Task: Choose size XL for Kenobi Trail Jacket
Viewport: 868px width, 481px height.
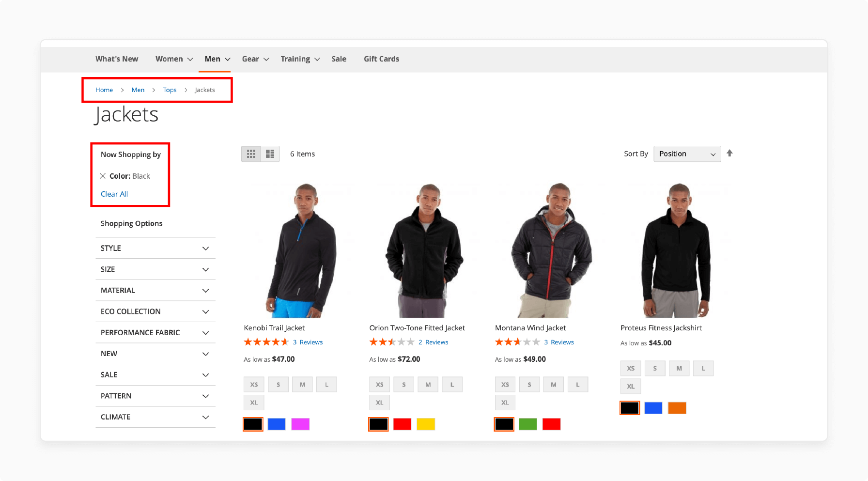Action: (x=254, y=403)
